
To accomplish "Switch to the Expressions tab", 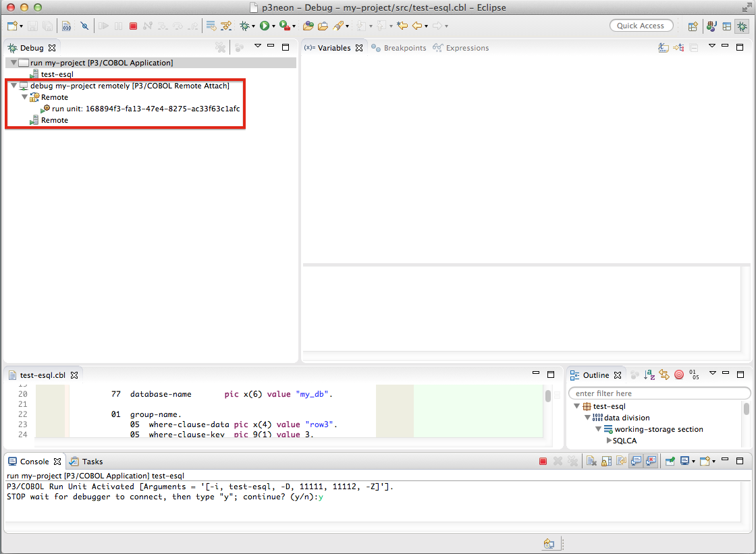I will click(461, 48).
